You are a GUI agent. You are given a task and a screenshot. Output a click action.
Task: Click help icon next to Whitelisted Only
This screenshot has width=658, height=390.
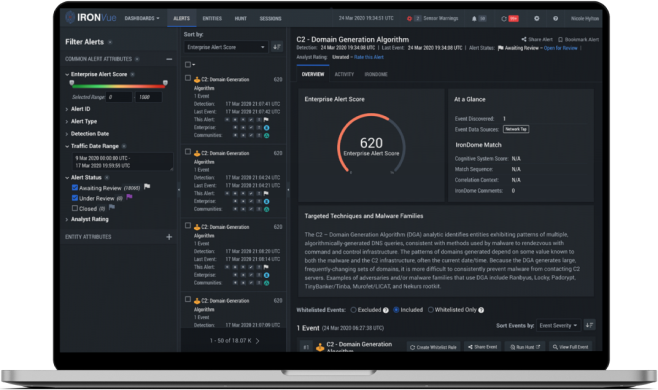481,310
